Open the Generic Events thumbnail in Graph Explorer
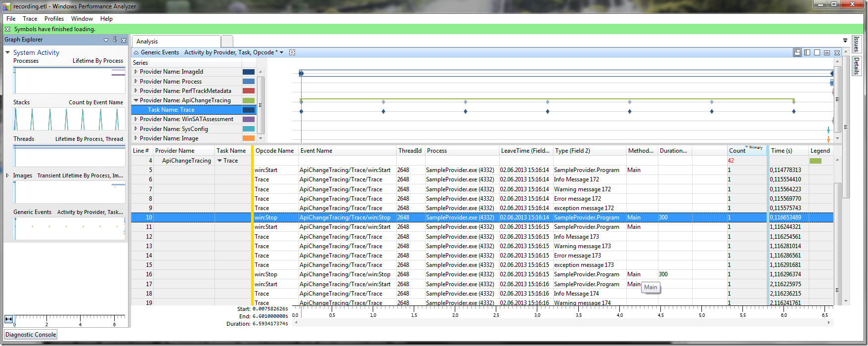The image size is (868, 346). [69, 228]
